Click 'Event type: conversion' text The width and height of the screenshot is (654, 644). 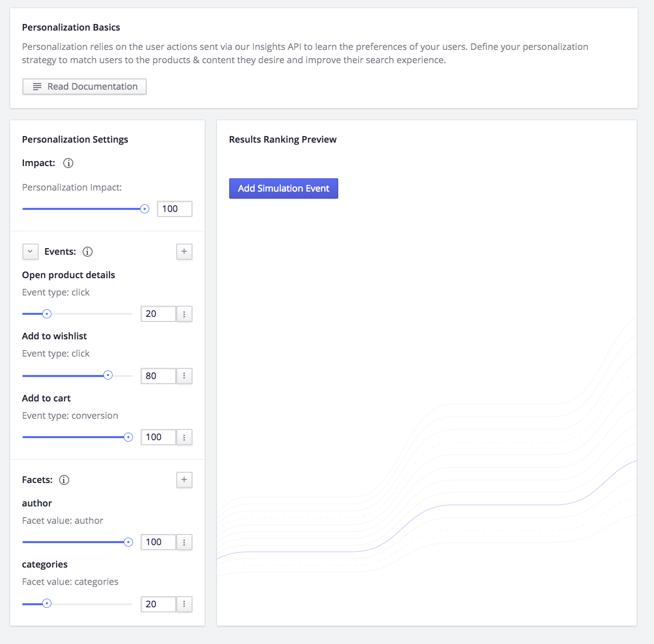70,416
